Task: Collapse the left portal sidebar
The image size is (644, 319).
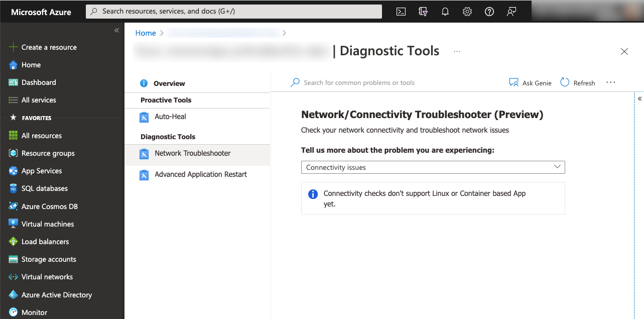Action: 116,31
